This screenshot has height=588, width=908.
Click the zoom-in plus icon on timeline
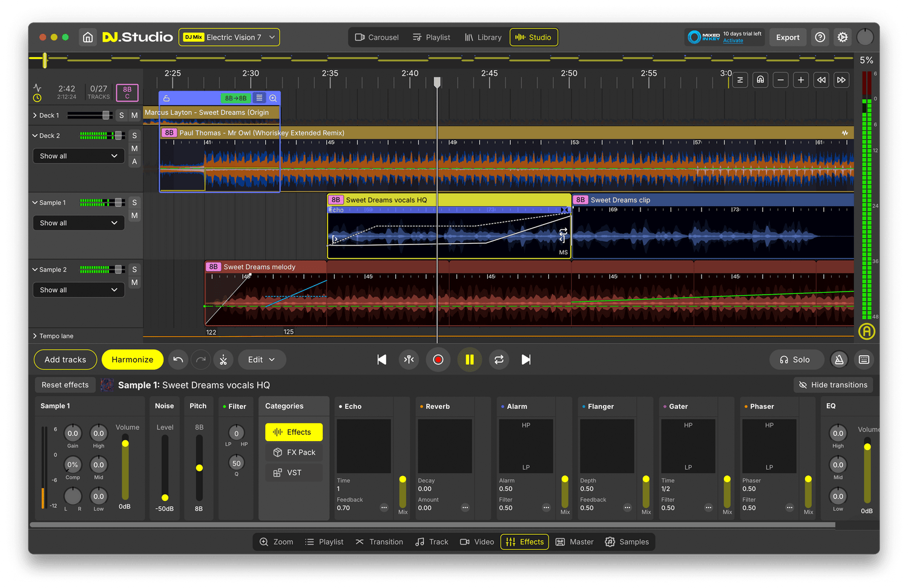pos(801,80)
